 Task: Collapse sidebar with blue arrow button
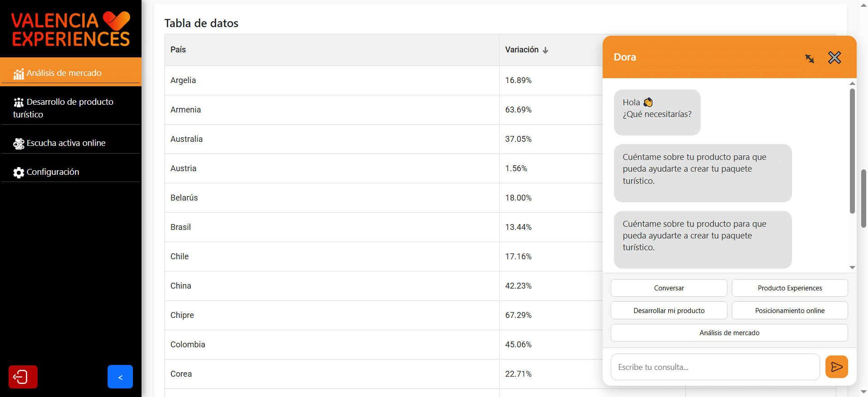(x=120, y=377)
